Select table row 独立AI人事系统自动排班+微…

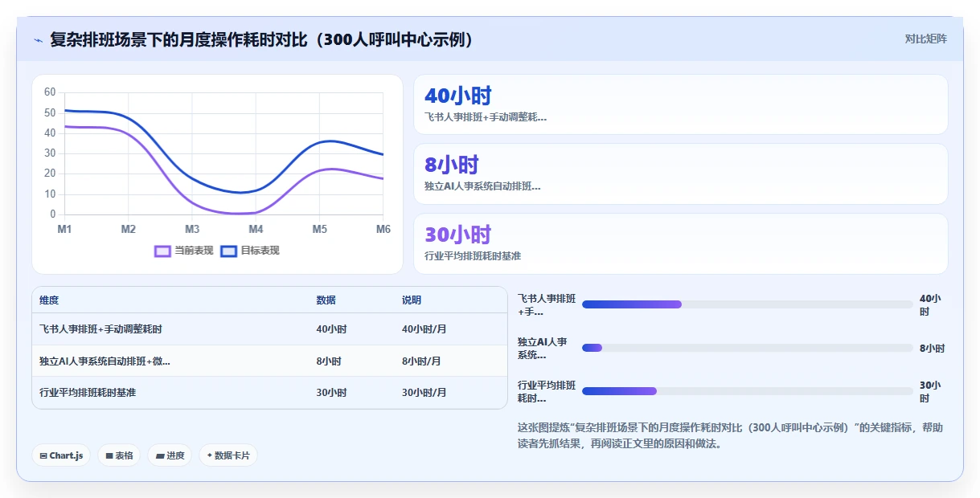click(270, 361)
